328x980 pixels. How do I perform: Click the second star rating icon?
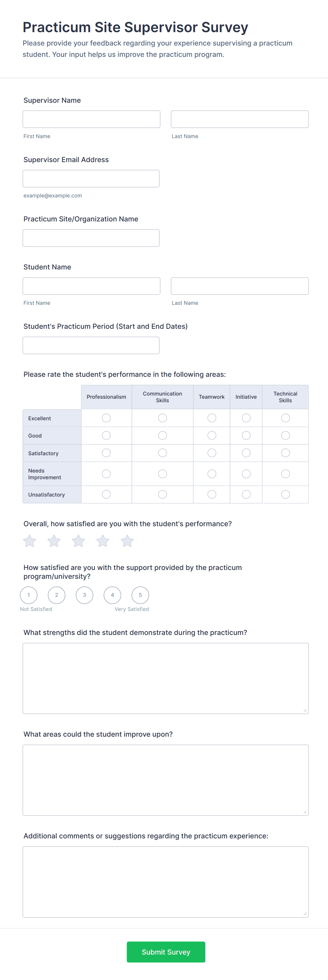point(54,541)
